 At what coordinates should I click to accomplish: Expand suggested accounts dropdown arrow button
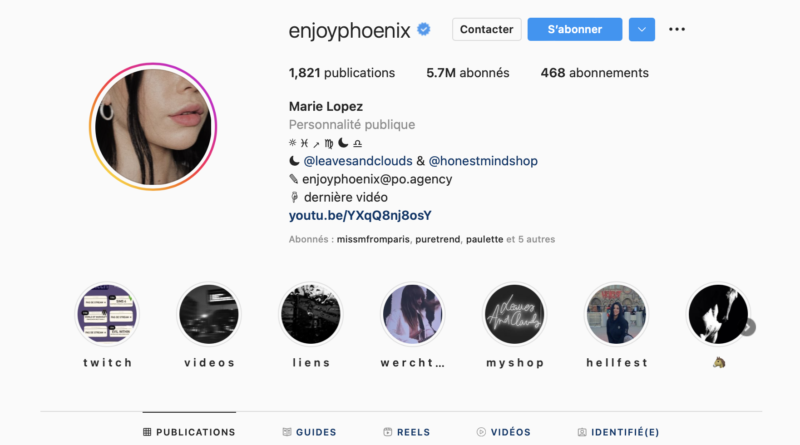pos(642,30)
